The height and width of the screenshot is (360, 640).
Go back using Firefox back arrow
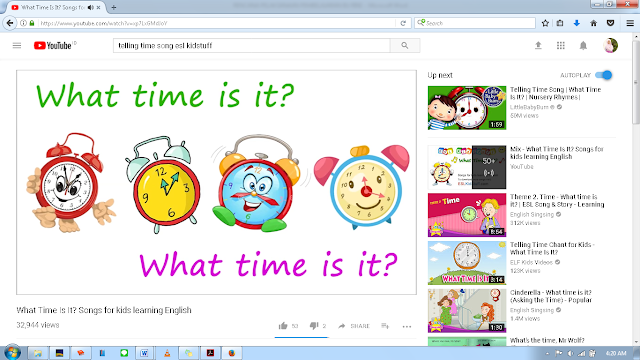point(10,23)
